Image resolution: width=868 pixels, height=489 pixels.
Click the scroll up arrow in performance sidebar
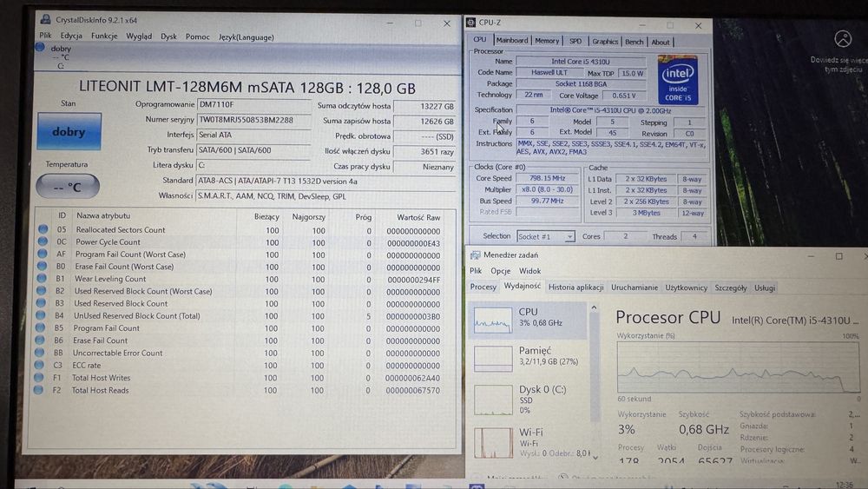[594, 308]
